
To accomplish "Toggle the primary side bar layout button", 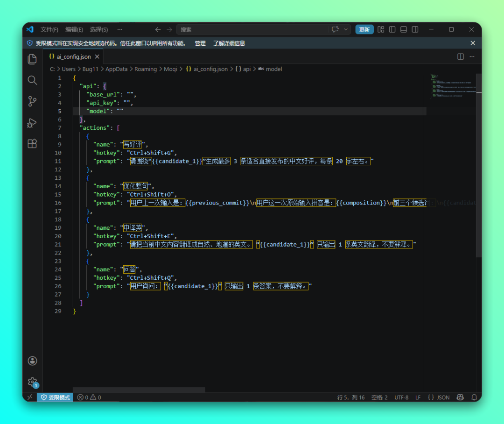I will click(392, 29).
